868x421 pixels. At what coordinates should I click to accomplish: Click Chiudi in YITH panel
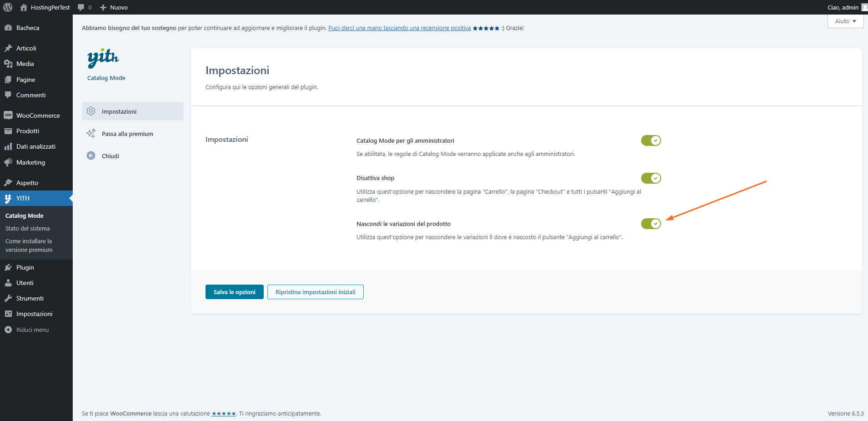133,156
